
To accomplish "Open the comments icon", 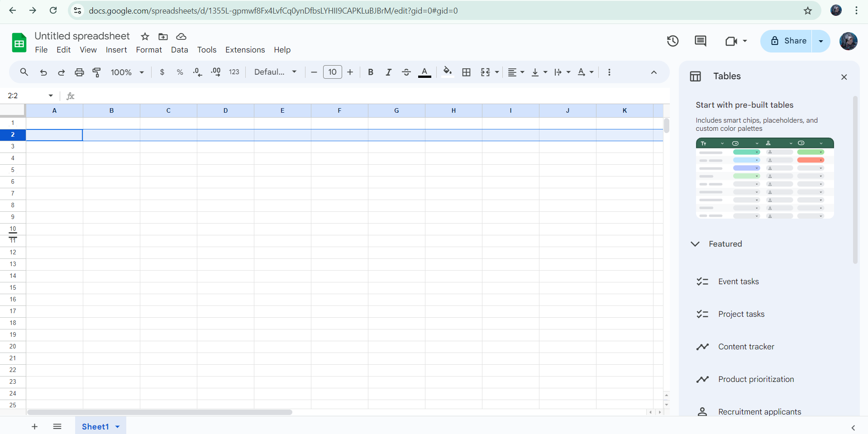I will click(700, 41).
